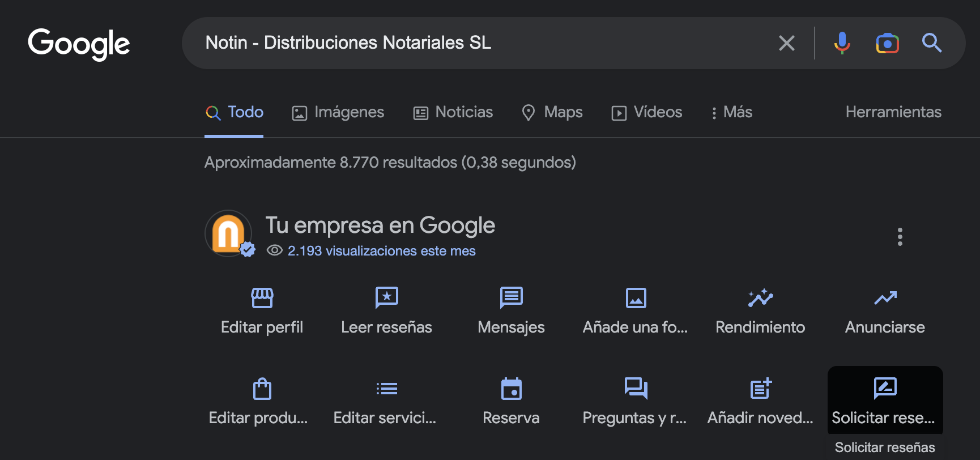Click the Solicitar reseñas pencil-review icon

coord(885,389)
